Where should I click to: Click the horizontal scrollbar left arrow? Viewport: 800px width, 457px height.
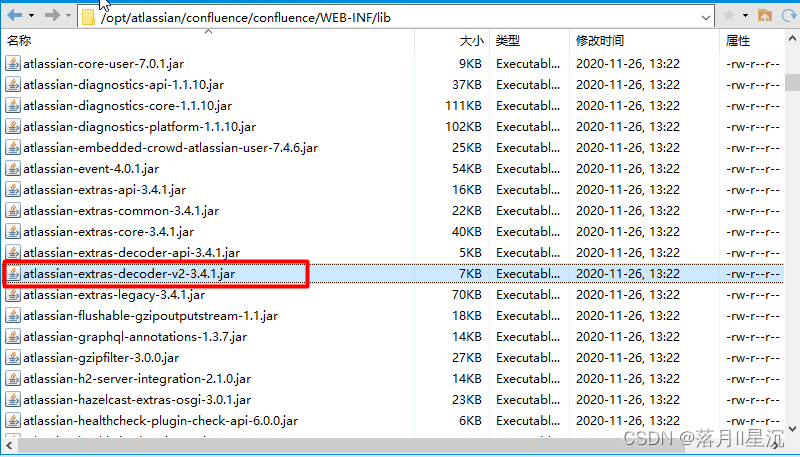(8, 446)
